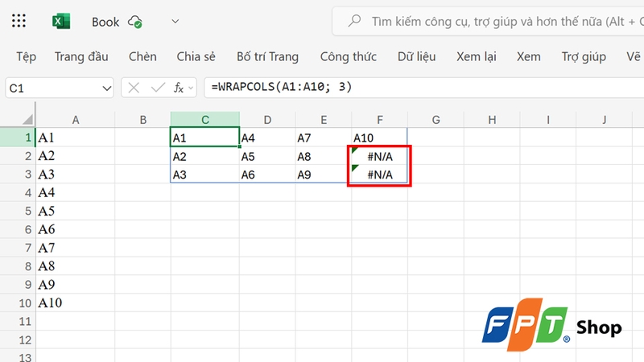644x362 pixels.
Task: Open the Dữ liệu tab
Action: 416,57
